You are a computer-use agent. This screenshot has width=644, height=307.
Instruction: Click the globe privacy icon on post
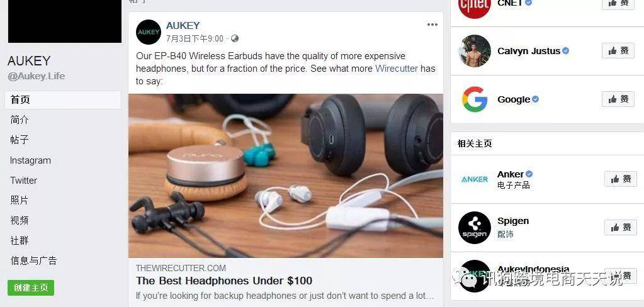[235, 38]
